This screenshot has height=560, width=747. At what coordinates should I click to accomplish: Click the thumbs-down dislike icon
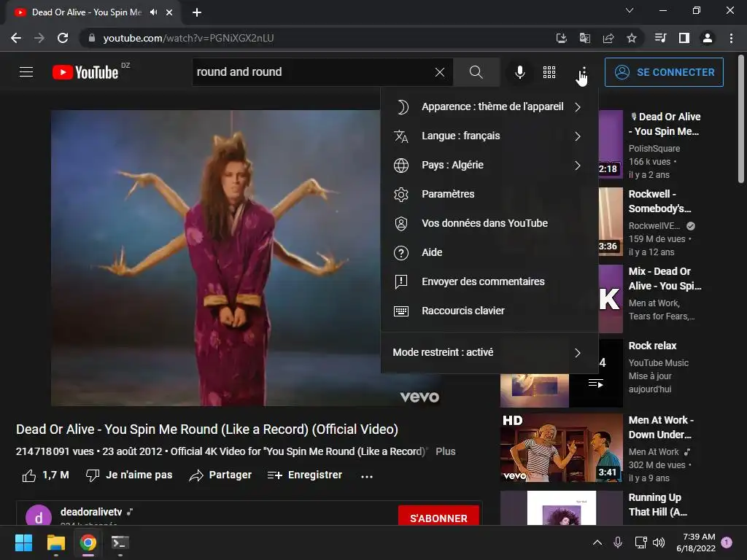click(93, 475)
